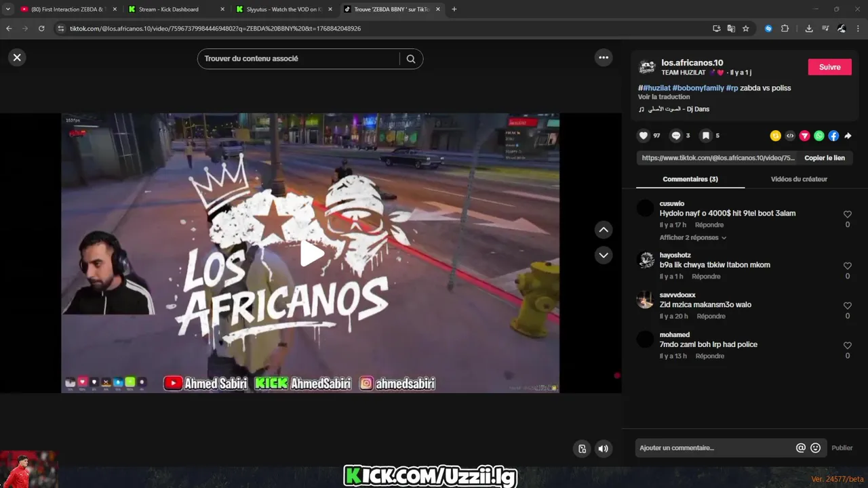Viewport: 868px width, 488px height.
Task: Reply to the savvvdooxx comment
Action: (x=711, y=317)
